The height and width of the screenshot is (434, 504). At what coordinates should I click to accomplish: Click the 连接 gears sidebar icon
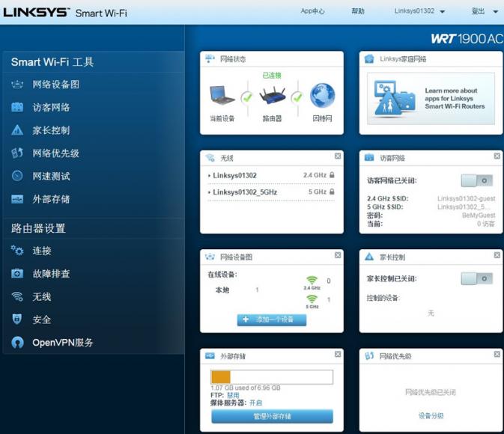pyautogui.click(x=17, y=251)
